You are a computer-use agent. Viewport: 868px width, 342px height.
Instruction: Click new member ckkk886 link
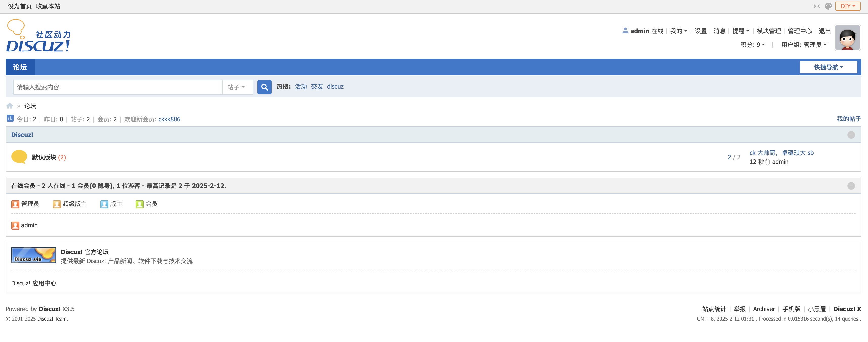[x=169, y=119]
